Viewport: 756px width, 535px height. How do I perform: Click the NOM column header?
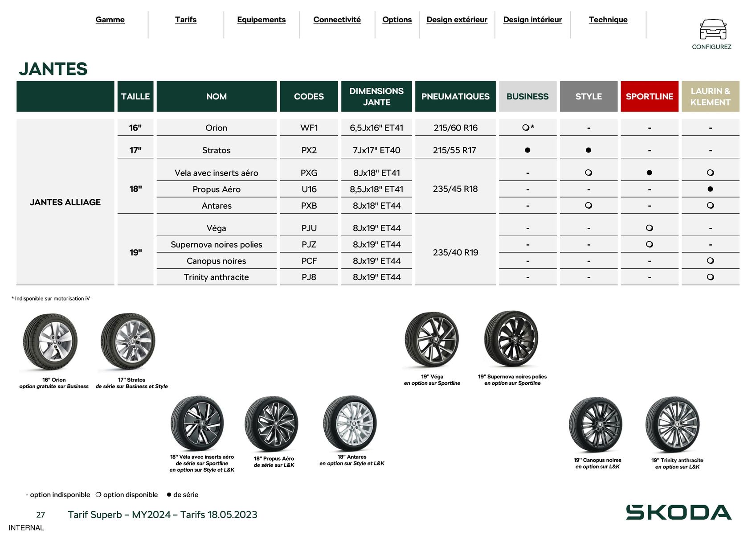click(217, 96)
